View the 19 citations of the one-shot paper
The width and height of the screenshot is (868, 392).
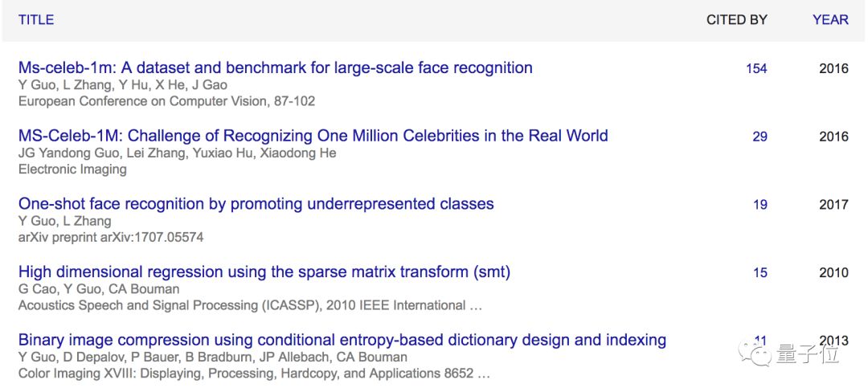pyautogui.click(x=759, y=205)
